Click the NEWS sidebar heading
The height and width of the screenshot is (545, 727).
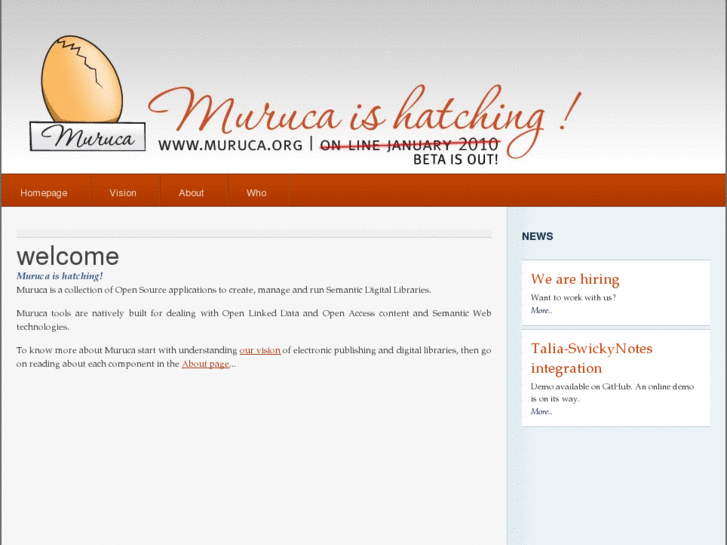[537, 237]
